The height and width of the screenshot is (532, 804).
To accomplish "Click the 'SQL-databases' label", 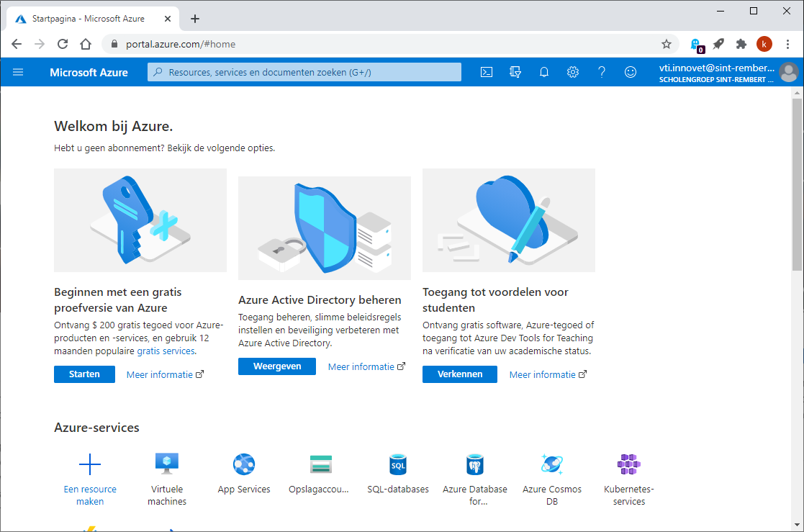I will point(398,489).
